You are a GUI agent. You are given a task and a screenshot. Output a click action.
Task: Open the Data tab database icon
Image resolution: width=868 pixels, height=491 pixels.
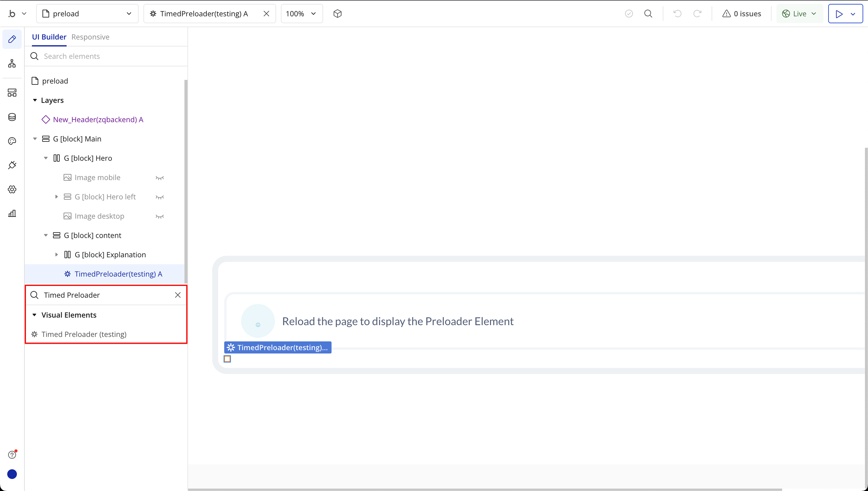[12, 117]
